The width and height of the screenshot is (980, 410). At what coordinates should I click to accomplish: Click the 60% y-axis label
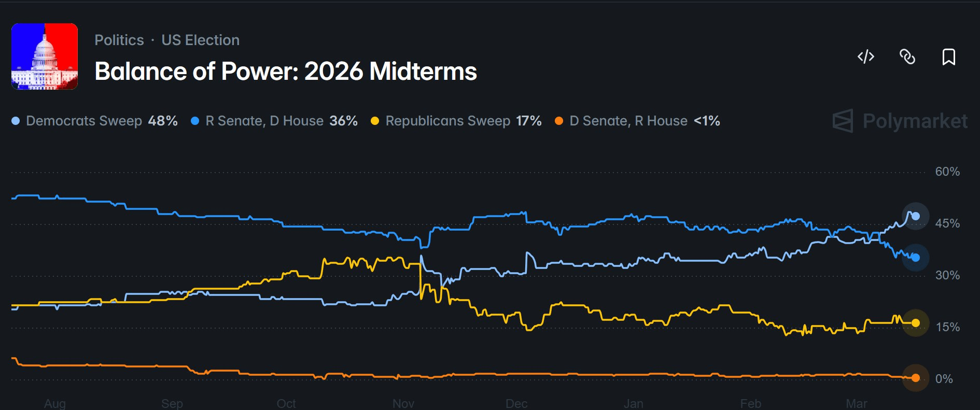pyautogui.click(x=947, y=172)
